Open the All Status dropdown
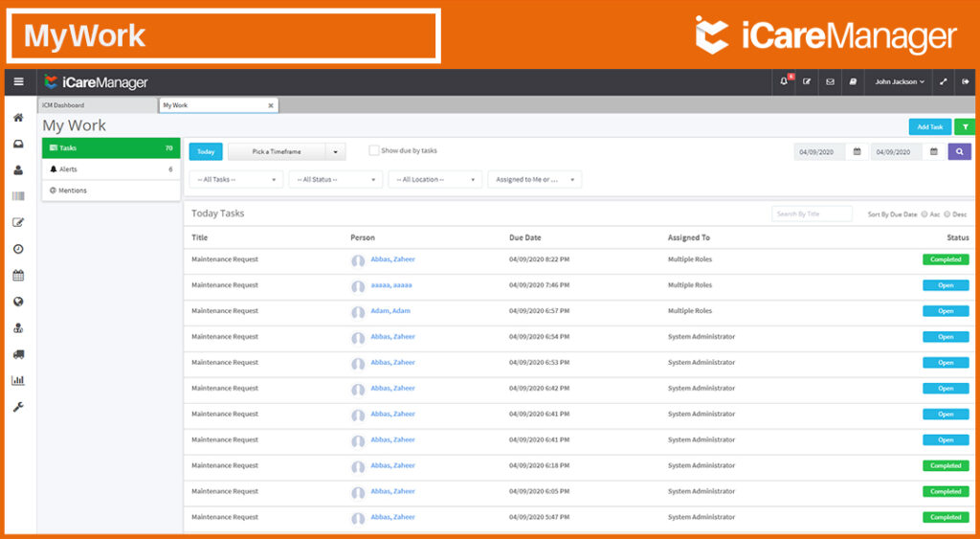Screen dimensions: 980x539 tap(336, 179)
